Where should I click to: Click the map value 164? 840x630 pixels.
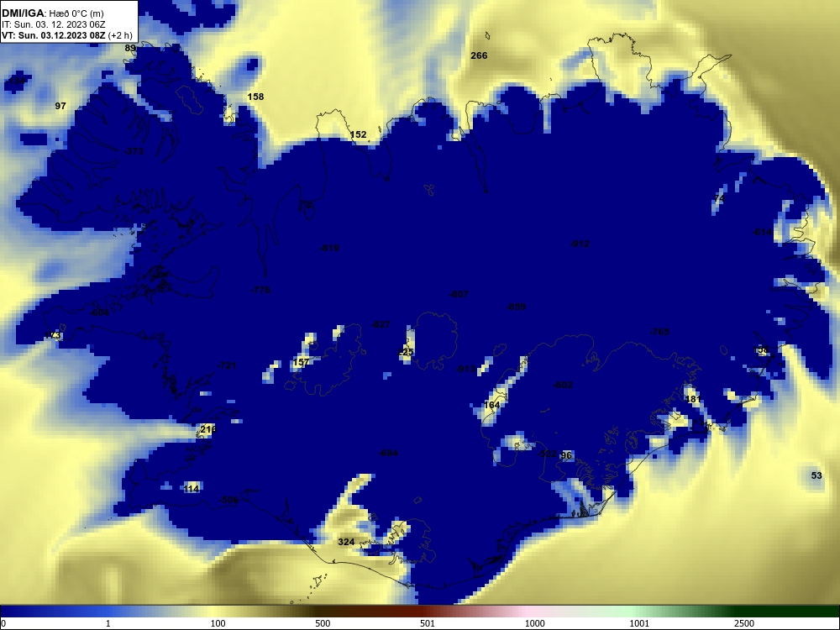491,405
